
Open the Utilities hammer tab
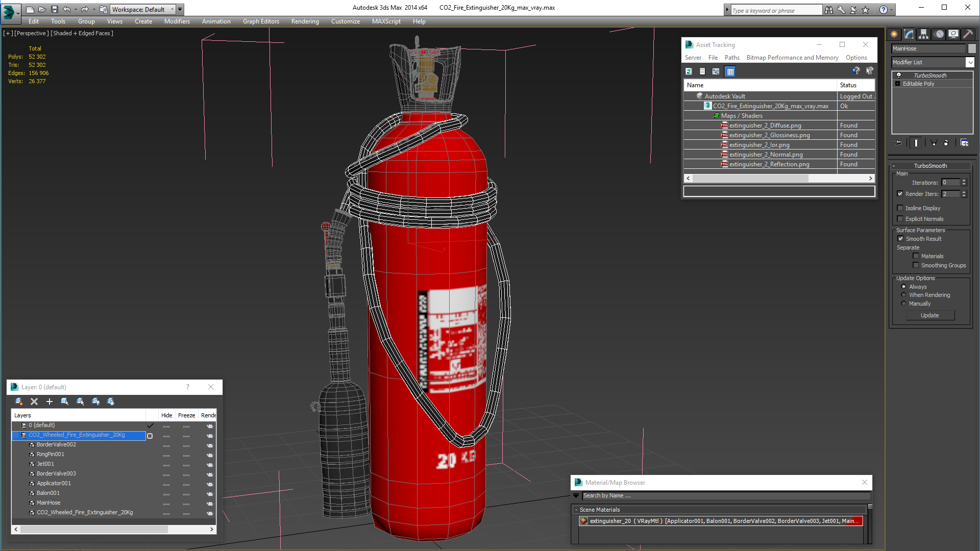[968, 34]
